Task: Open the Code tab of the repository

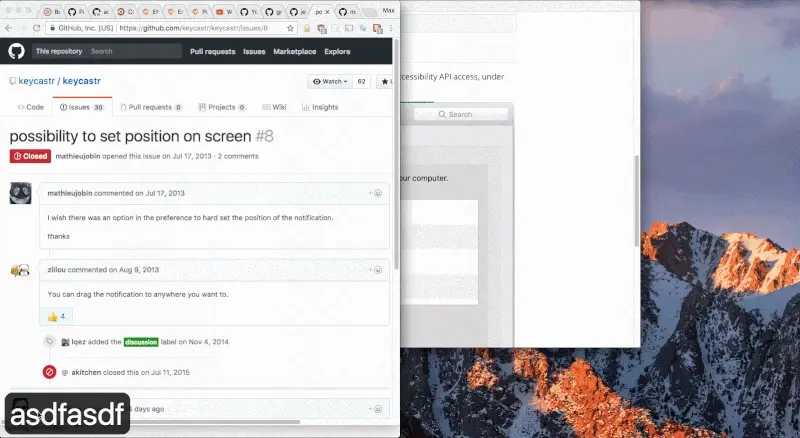Action: click(29, 107)
